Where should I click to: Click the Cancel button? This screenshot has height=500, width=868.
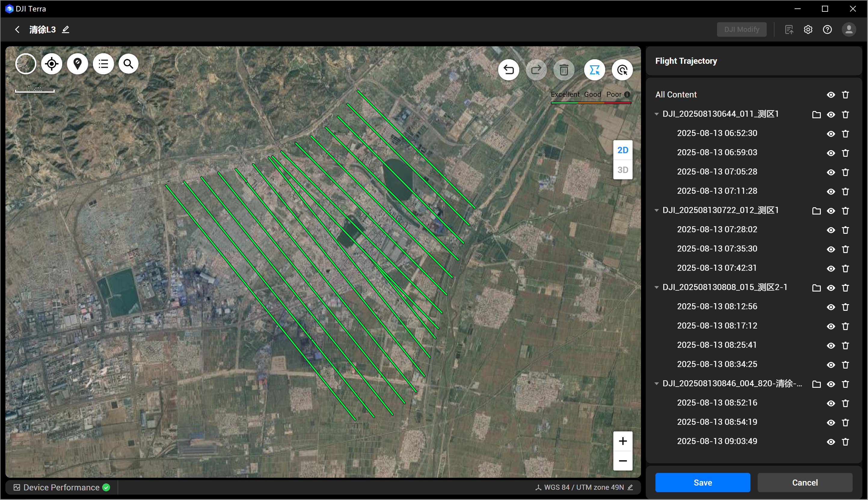tap(805, 483)
